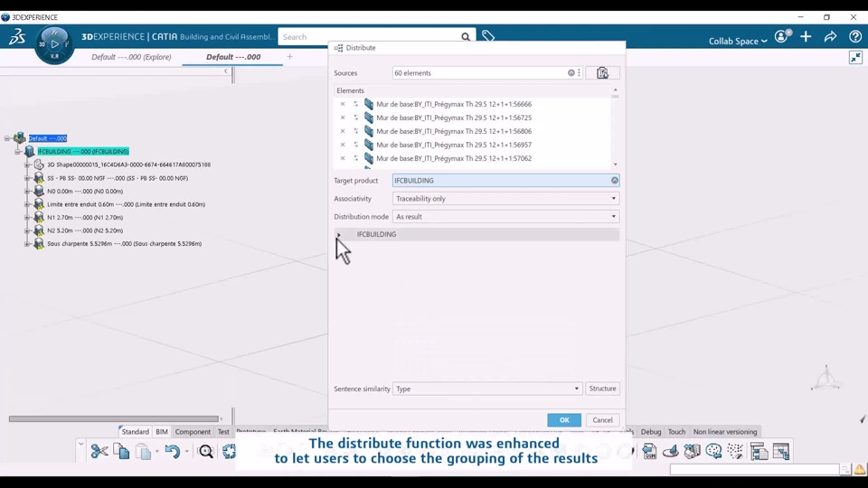Open the Sentence similarity Type dropdown

487,389
